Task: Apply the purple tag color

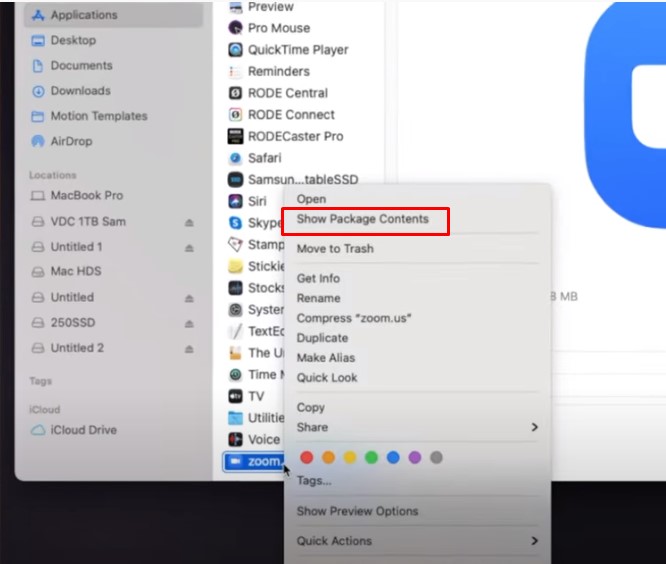Action: click(415, 458)
